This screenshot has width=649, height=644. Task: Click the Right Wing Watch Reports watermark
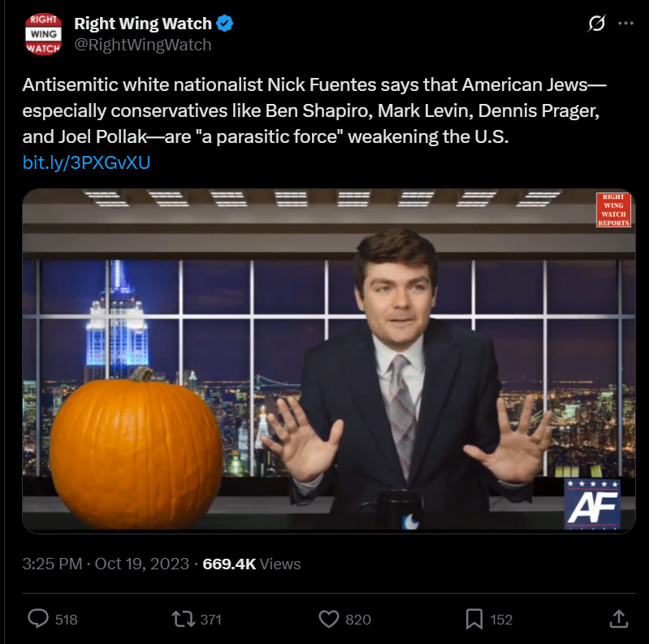613,210
